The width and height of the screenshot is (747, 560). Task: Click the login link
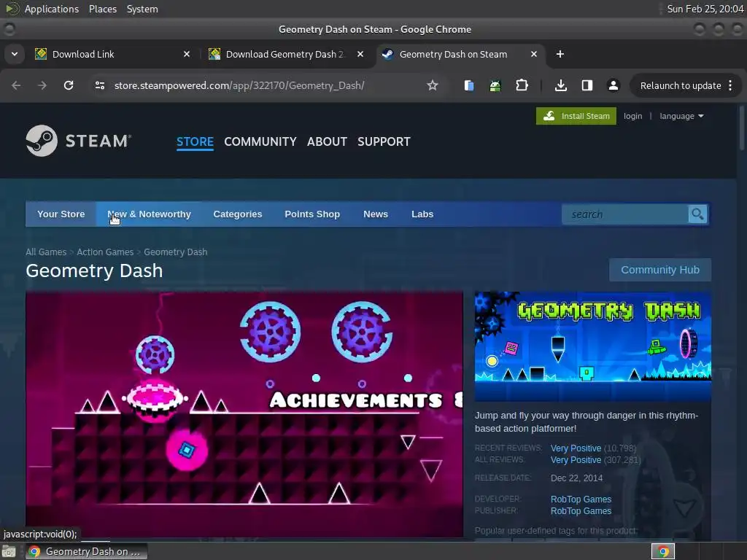pos(632,116)
